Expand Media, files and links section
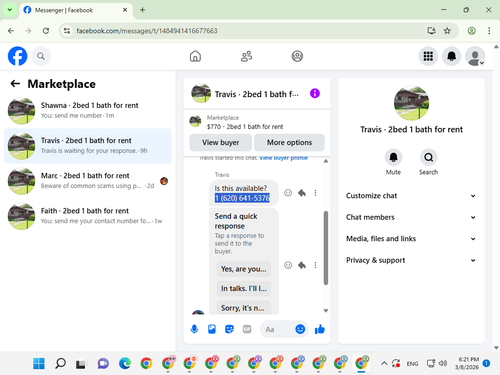Viewport: 500px width, 375px height. point(411,239)
